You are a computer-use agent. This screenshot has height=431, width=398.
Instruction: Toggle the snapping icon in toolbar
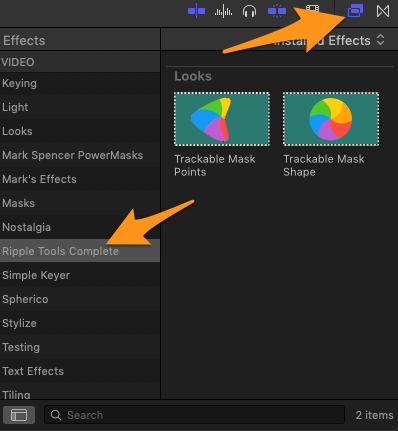[196, 11]
